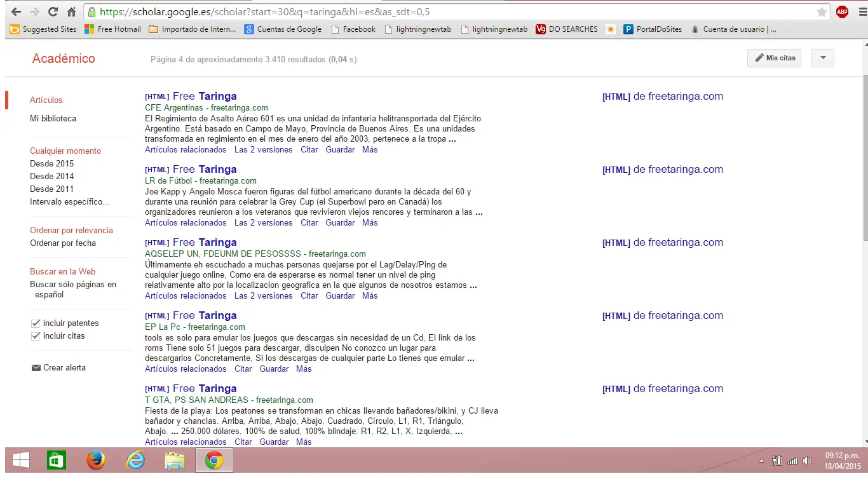Open the browser home page icon
This screenshot has height=488, width=868.
pyautogui.click(x=71, y=12)
